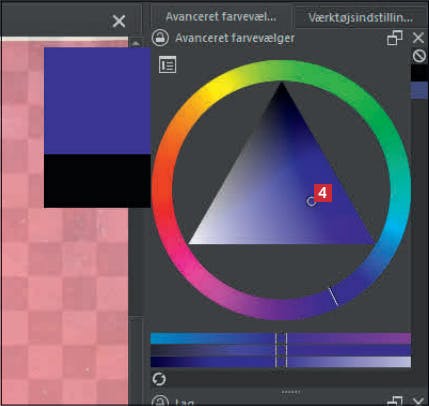Click the lightness shade slider bar
Screen dimensions: 429x406
click(281, 362)
